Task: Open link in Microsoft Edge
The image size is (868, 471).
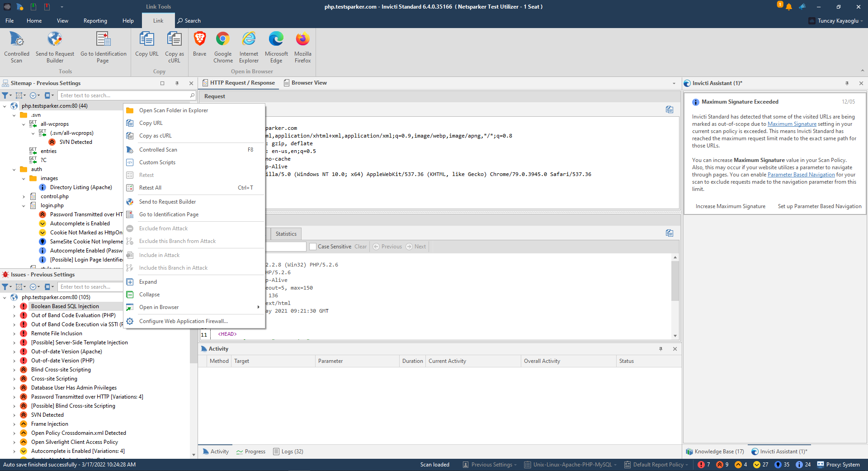Action: pyautogui.click(x=276, y=48)
